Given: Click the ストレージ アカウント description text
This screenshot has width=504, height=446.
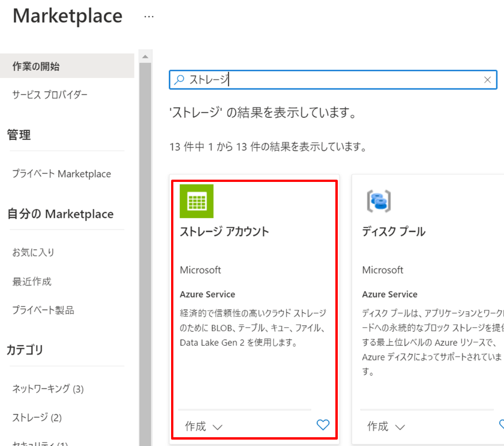Looking at the screenshot, I should click(x=253, y=328).
